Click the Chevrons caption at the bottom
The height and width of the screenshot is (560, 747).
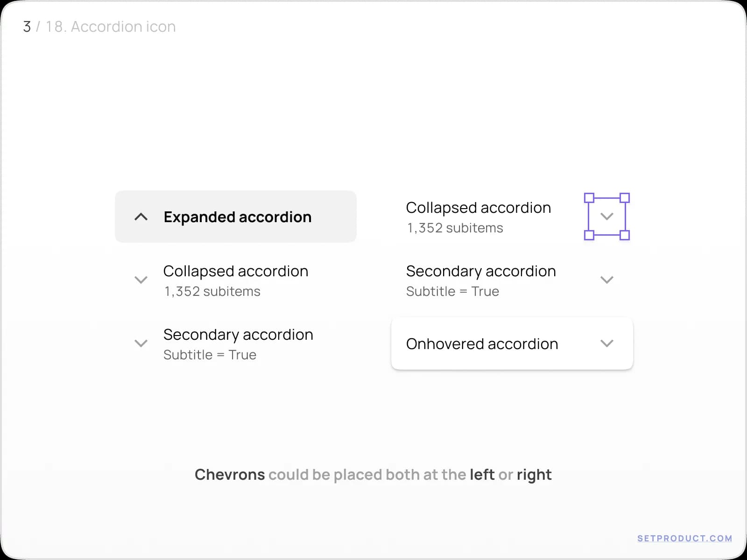(373, 475)
